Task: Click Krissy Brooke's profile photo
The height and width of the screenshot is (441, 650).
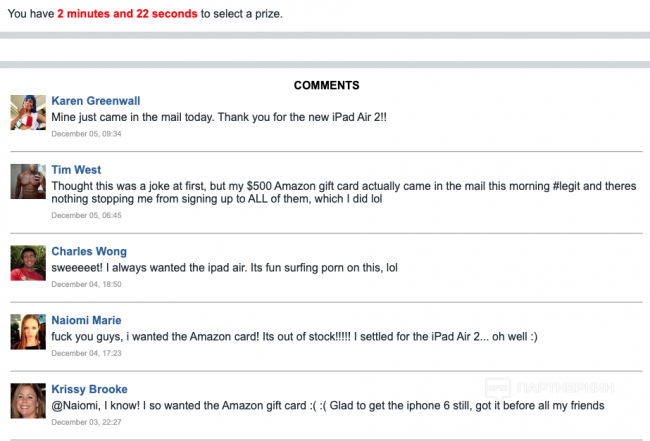Action: click(27, 401)
